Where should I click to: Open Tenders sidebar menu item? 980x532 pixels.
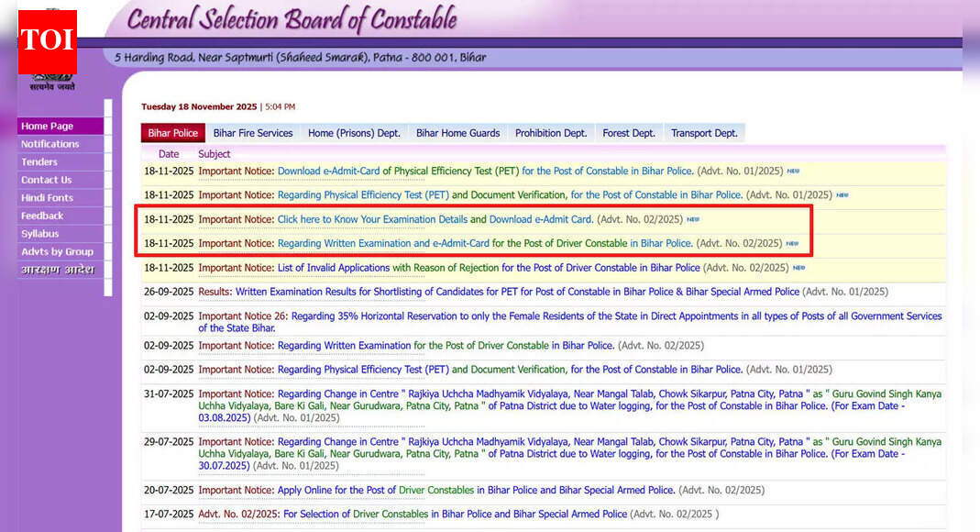point(39,162)
